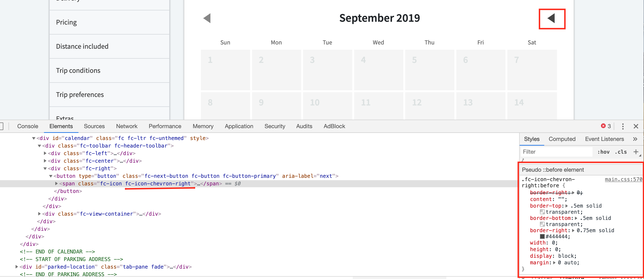This screenshot has width=644, height=279.
Task: Click the next-month arrow highlighted in red
Action: (x=552, y=18)
